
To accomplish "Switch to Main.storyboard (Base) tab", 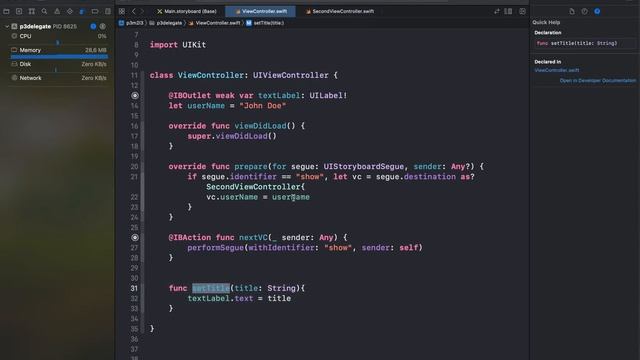I will pyautogui.click(x=187, y=11).
